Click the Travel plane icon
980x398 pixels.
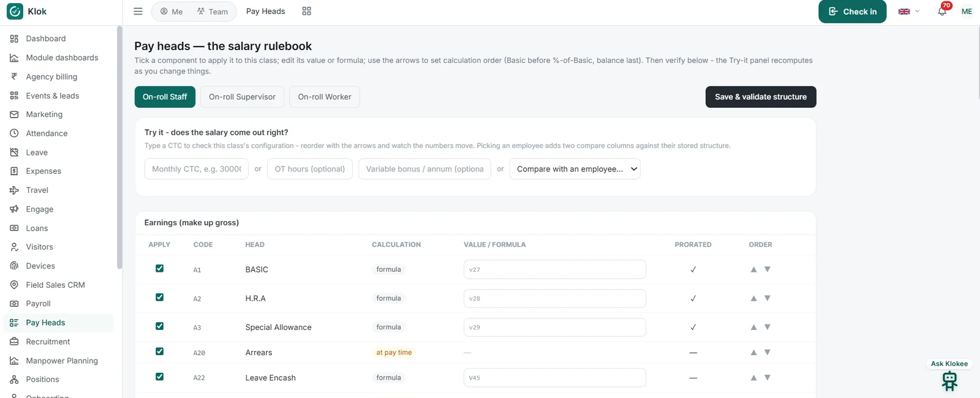click(14, 190)
